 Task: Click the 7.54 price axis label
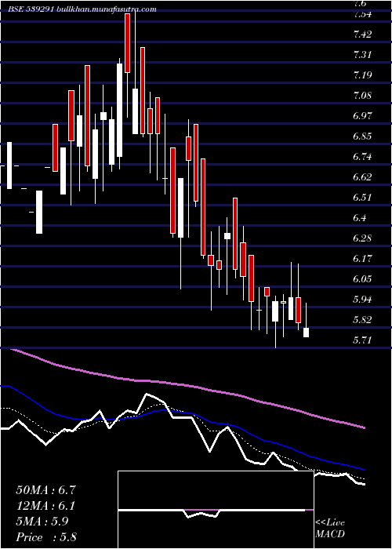click(362, 14)
